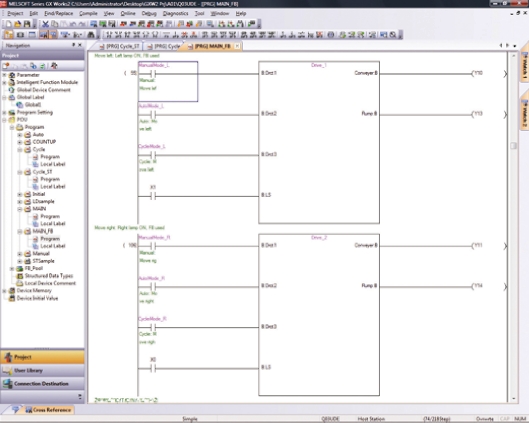Open the Compile menu

tap(88, 13)
